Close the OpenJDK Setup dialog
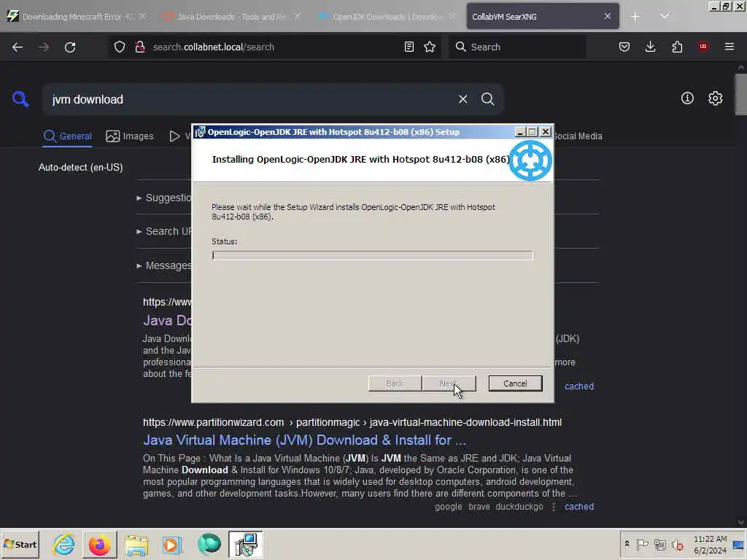This screenshot has width=747, height=560. click(x=546, y=132)
